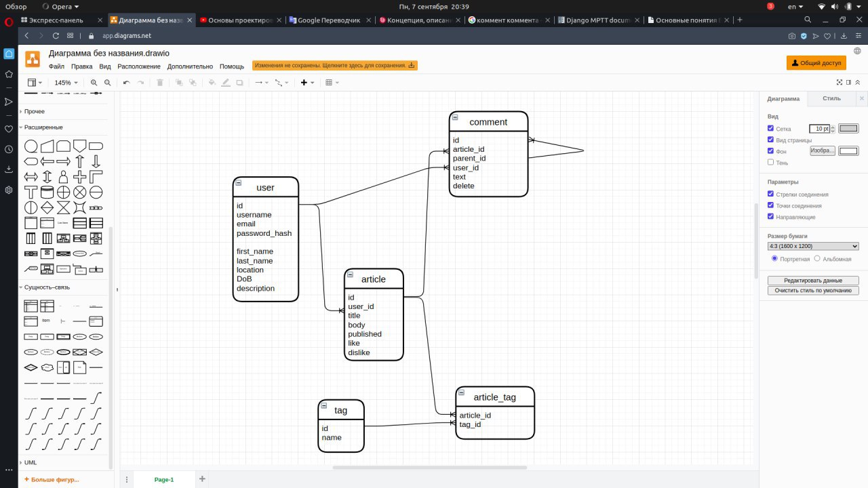
Task: Click the unsaved changes save banner
Action: 335,66
